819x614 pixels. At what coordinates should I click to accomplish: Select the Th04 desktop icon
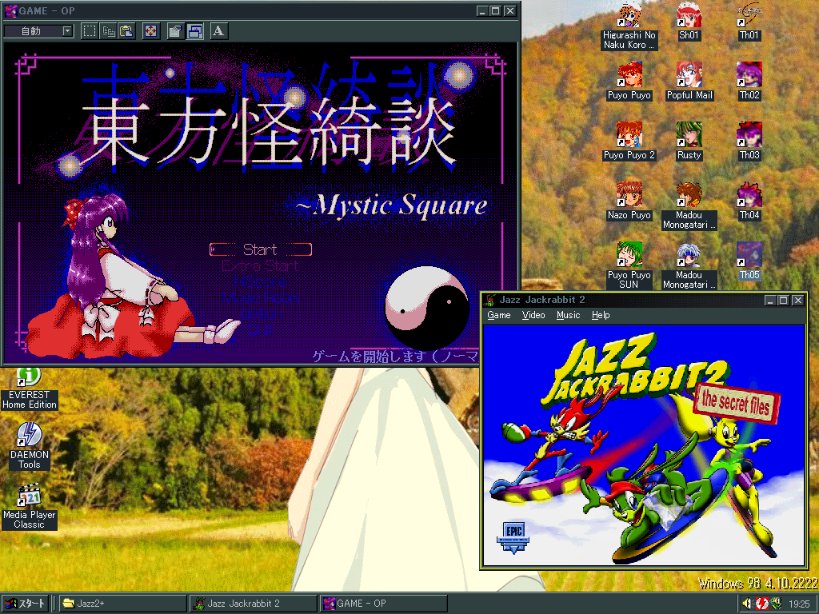click(x=749, y=202)
